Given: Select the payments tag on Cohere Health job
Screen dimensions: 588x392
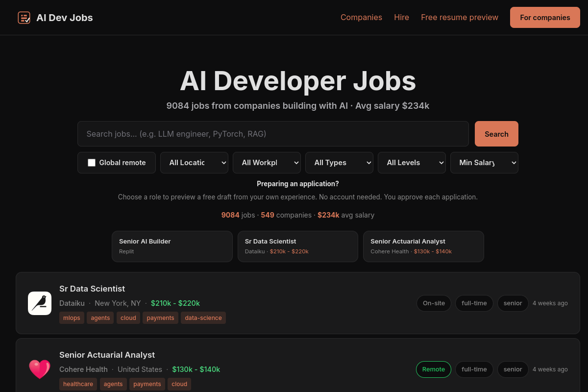Looking at the screenshot, I should [x=147, y=384].
